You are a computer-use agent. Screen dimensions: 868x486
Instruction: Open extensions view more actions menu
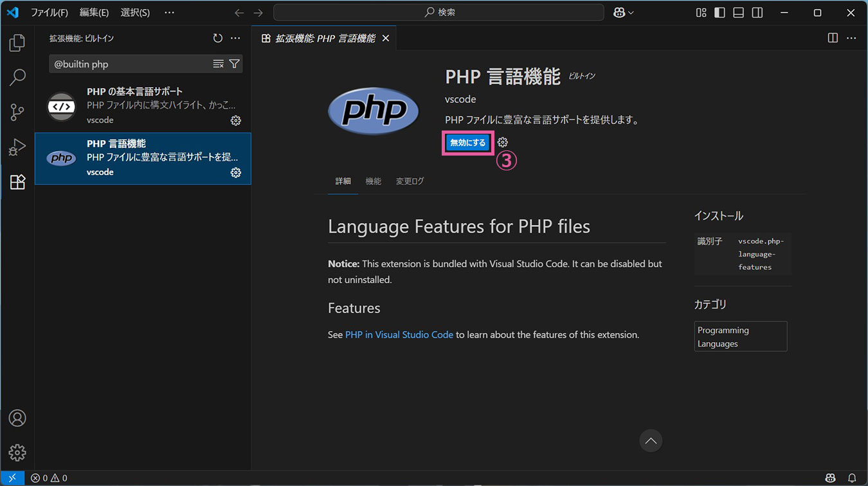pyautogui.click(x=235, y=39)
